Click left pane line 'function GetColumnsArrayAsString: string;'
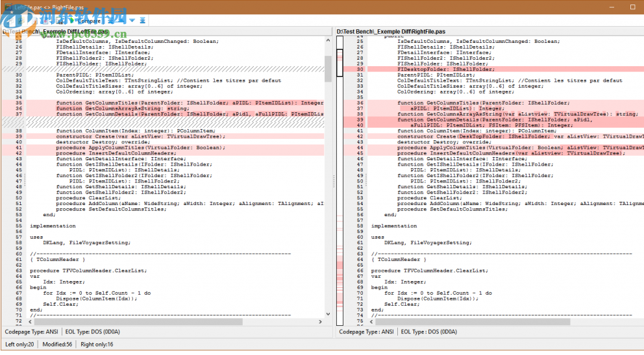The image size is (644, 355). 123,109
